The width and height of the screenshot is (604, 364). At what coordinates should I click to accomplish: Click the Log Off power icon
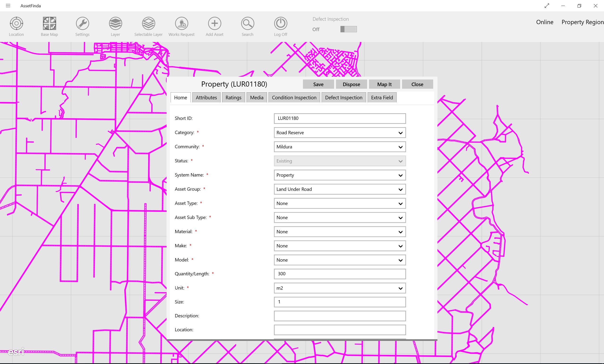tap(281, 24)
